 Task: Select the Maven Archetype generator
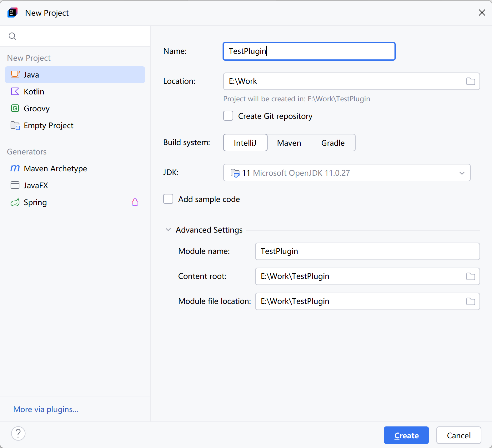click(55, 169)
